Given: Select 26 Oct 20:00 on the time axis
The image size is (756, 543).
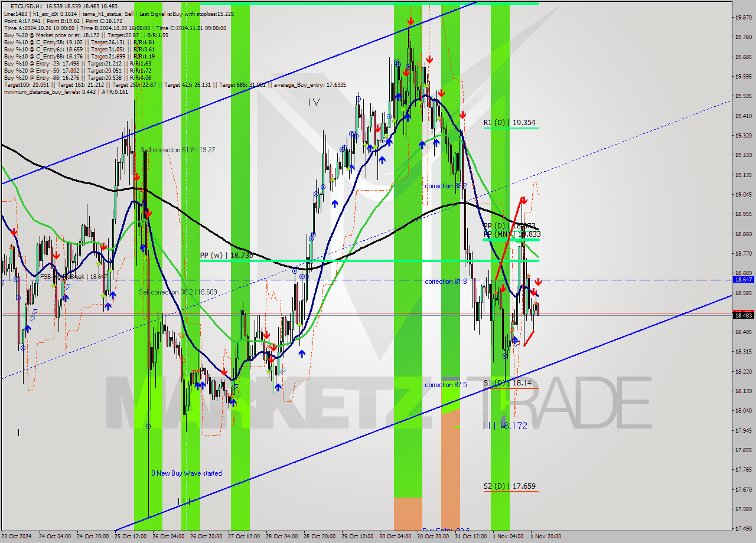Looking at the screenshot, I should pyautogui.click(x=207, y=537).
